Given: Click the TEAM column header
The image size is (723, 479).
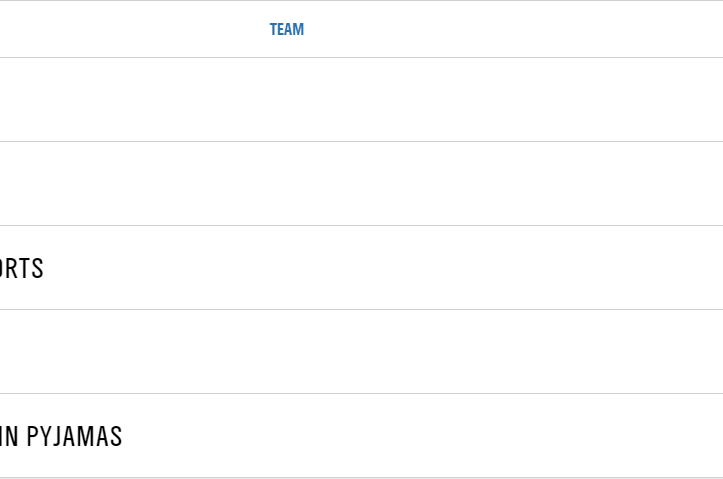Looking at the screenshot, I should pos(286,29).
